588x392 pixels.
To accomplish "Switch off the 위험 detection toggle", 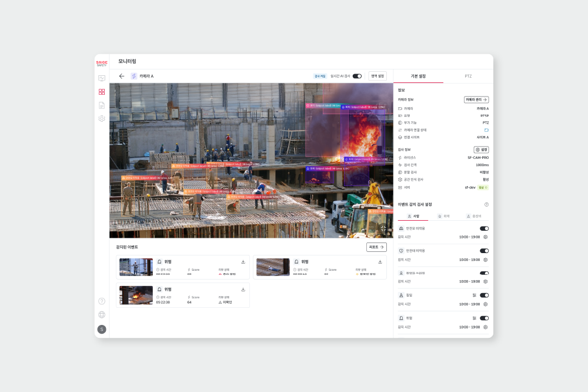I will (484, 318).
